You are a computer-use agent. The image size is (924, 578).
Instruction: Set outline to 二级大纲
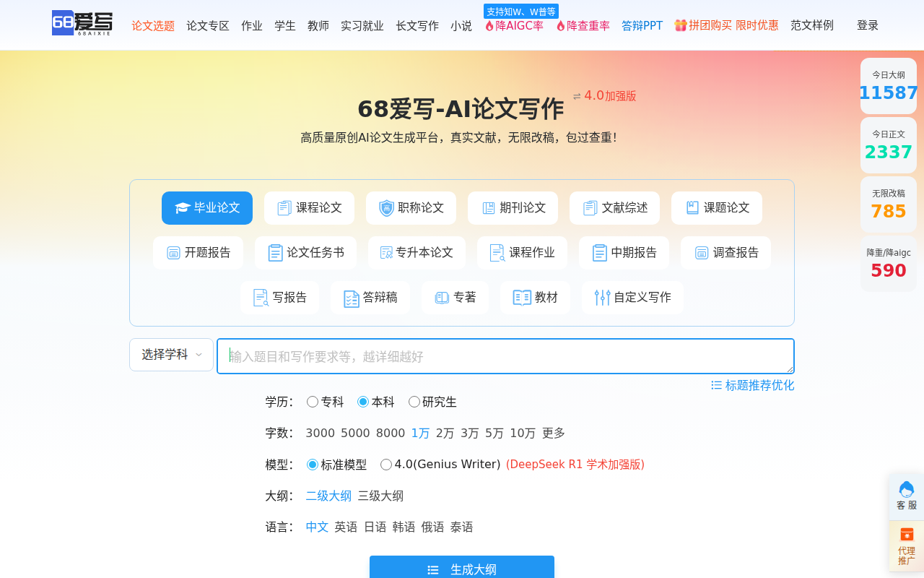point(328,496)
